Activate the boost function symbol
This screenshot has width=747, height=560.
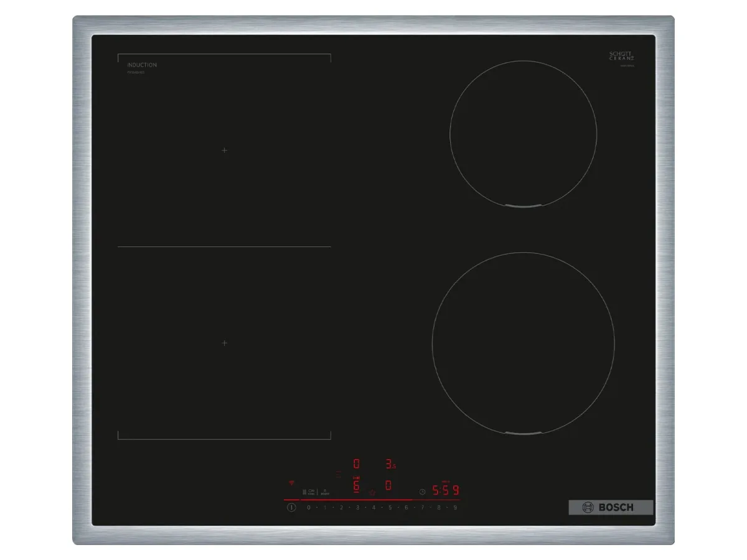[325, 492]
